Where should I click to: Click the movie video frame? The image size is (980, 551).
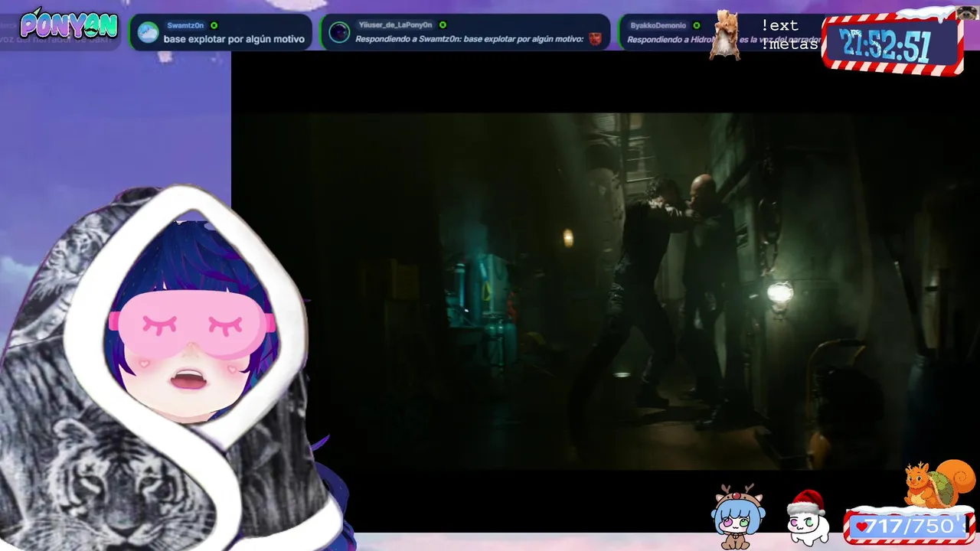coord(605,291)
